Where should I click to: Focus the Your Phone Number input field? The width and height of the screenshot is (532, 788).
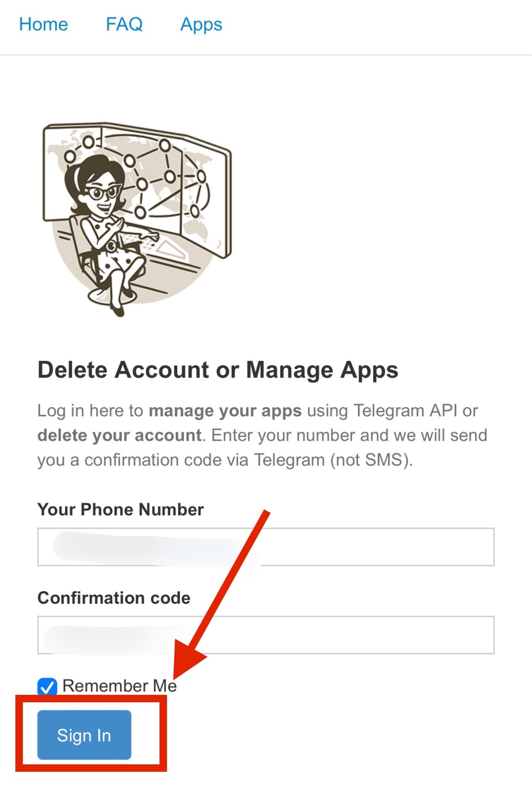click(265, 547)
